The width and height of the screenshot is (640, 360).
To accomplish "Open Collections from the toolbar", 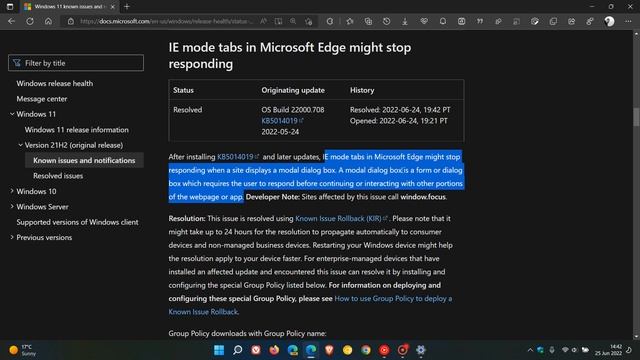I will pos(368,21).
